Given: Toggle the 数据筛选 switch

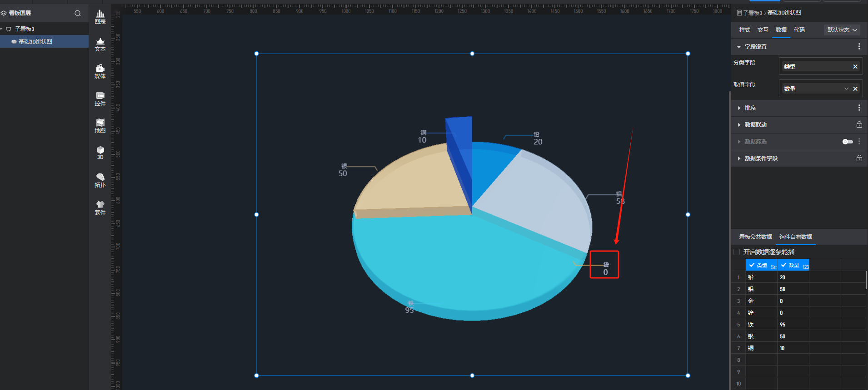Looking at the screenshot, I should 848,142.
